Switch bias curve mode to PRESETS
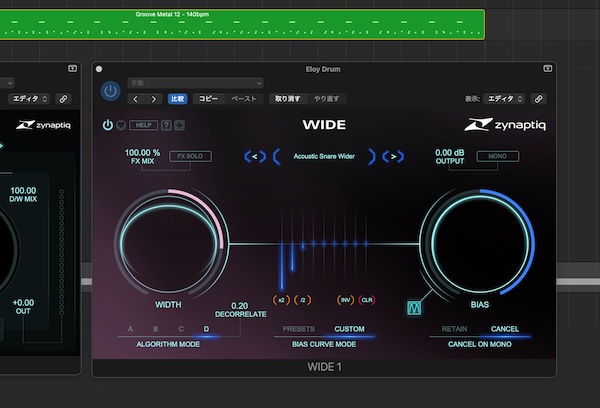The image size is (600, 408). (298, 329)
